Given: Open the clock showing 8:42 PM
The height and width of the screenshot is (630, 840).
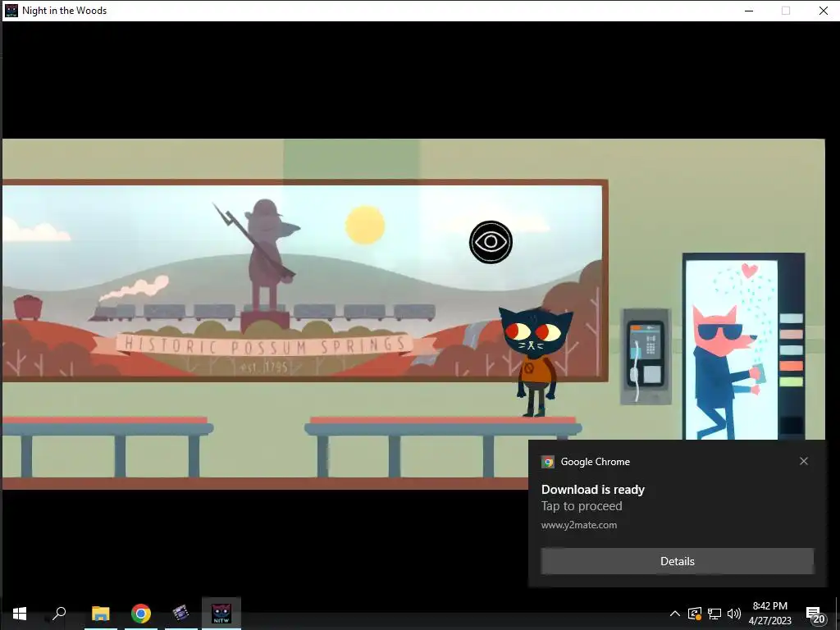Looking at the screenshot, I should coord(769,614).
